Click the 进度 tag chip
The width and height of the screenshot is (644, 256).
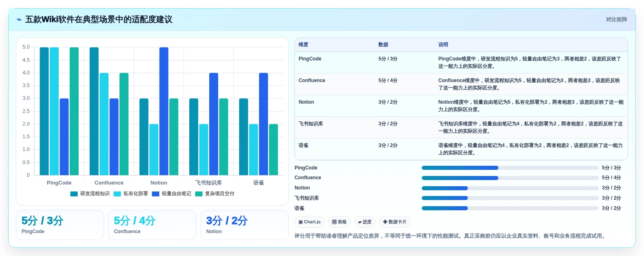(365, 222)
